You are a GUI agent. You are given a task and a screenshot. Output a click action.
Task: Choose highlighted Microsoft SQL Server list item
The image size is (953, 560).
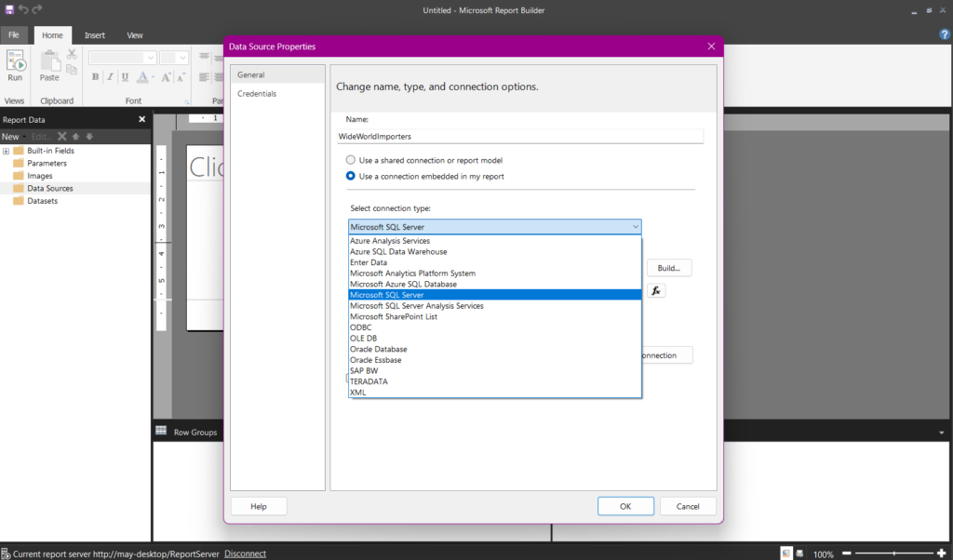(x=495, y=295)
